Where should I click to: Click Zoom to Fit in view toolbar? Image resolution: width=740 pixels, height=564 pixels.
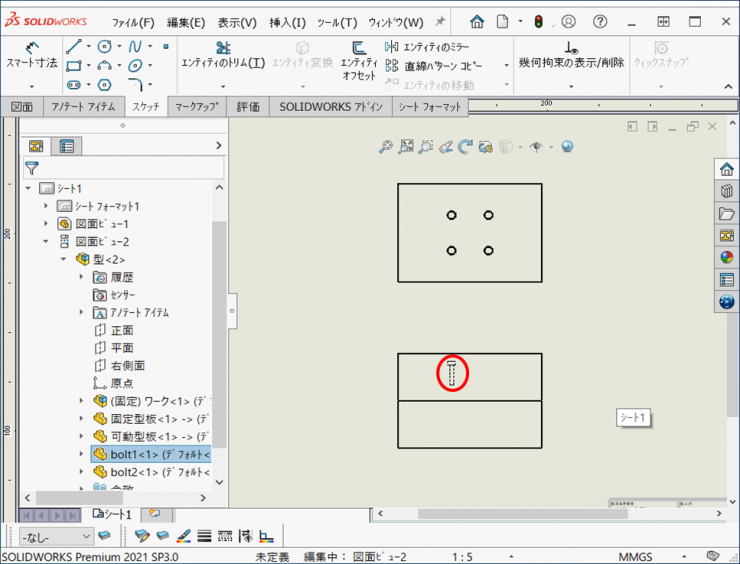[x=386, y=147]
